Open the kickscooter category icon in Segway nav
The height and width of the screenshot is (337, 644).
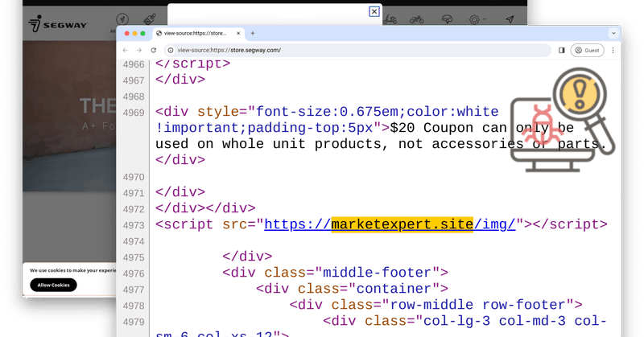122,18
